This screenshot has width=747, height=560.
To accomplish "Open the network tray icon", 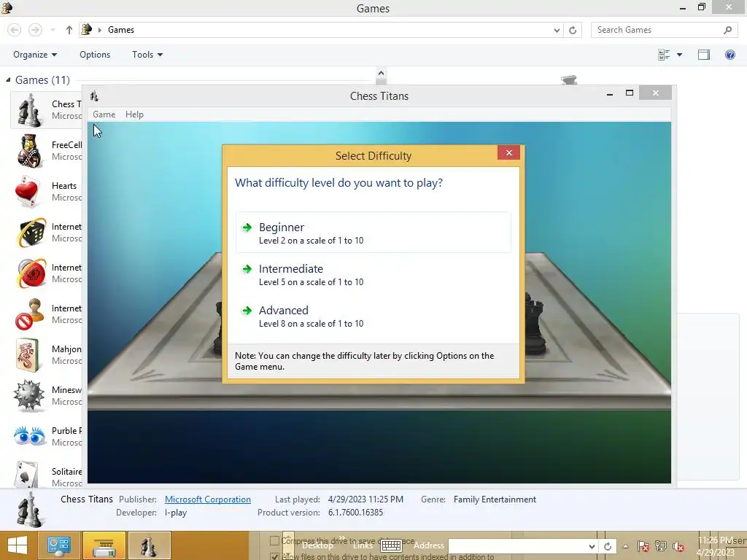I will coord(661,546).
